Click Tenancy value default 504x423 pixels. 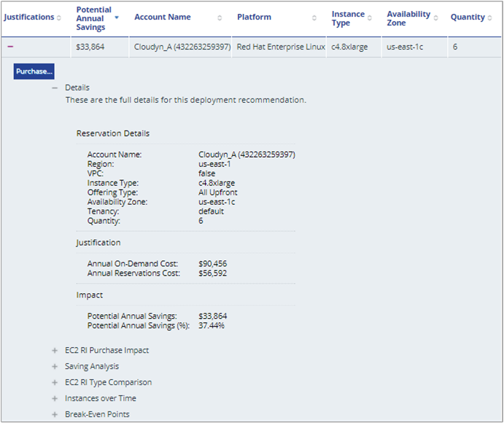[x=212, y=211]
